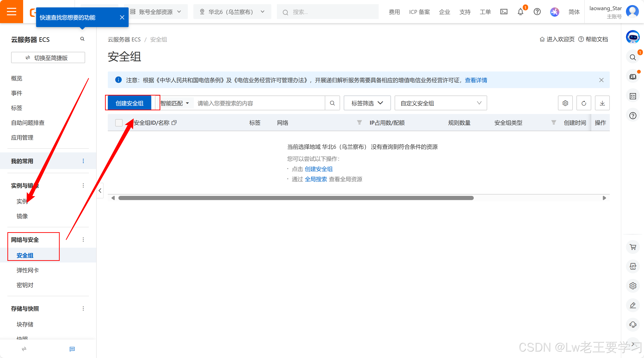Open 实例与镜像 more options dots
Viewport: 644px width, 358px height.
(x=83, y=185)
